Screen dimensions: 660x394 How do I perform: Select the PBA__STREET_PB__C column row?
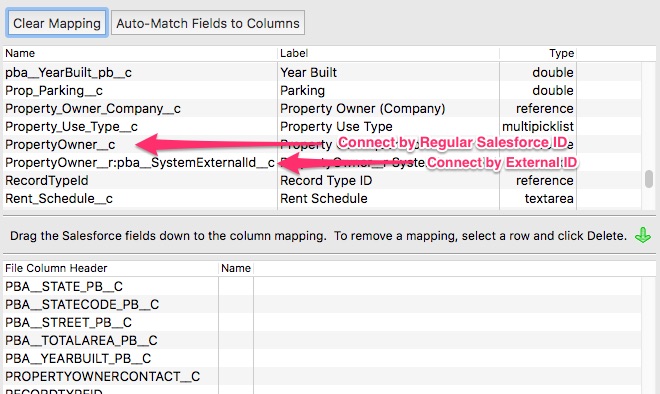pyautogui.click(x=322, y=322)
